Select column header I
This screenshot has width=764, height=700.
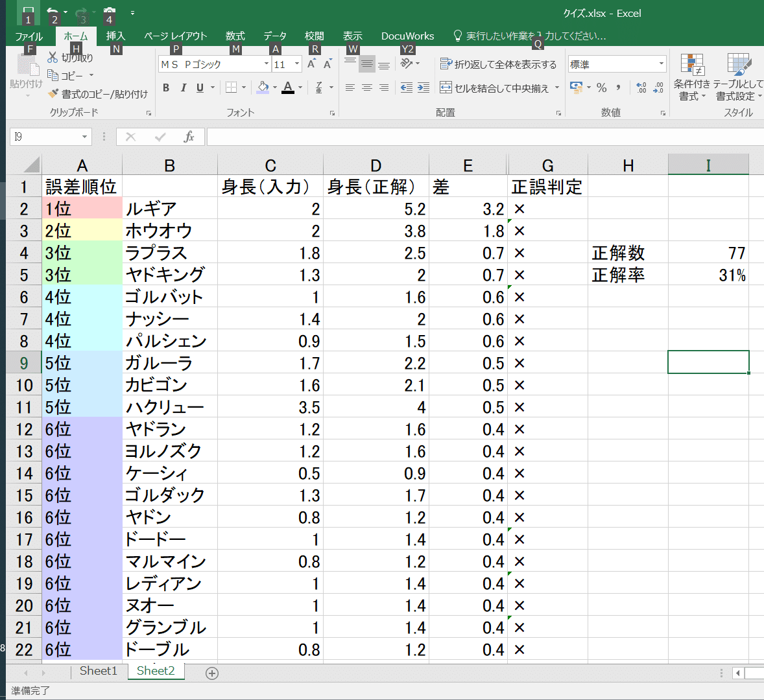(x=708, y=165)
